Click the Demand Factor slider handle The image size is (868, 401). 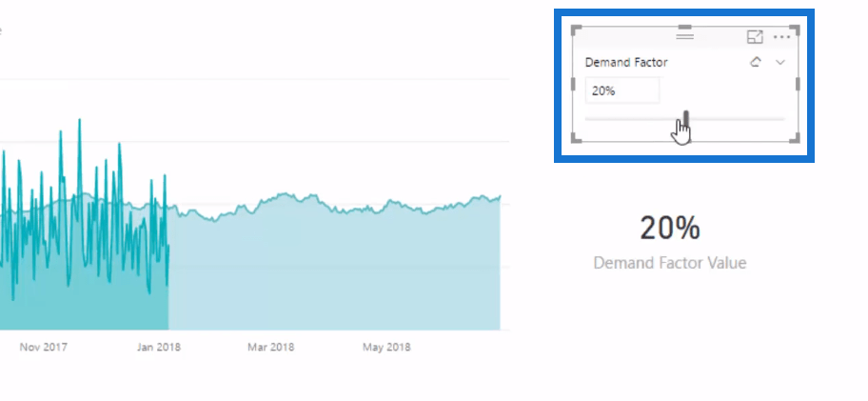pyautogui.click(x=686, y=118)
